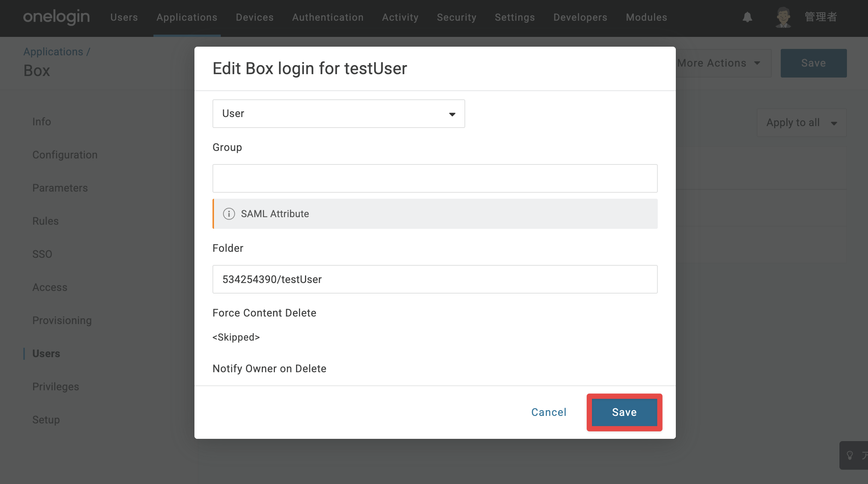
Task: Click the dialog title Edit Box login
Action: pos(310,68)
